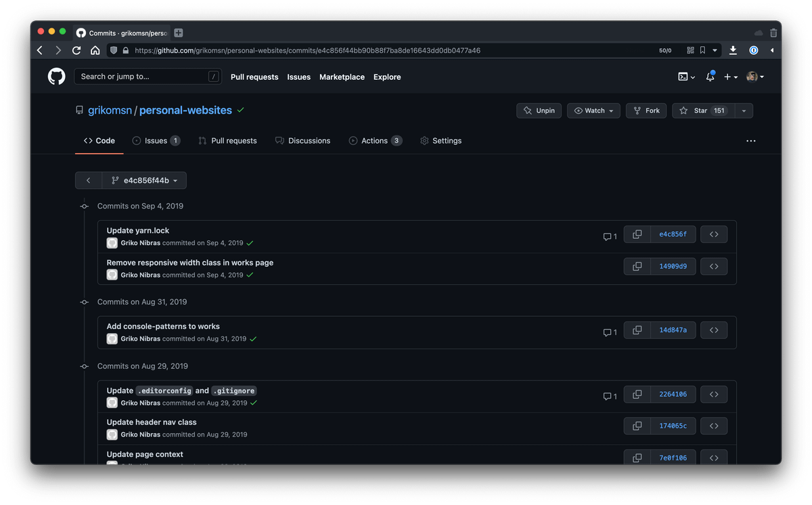Open the Update header nav class commit

pos(152,422)
